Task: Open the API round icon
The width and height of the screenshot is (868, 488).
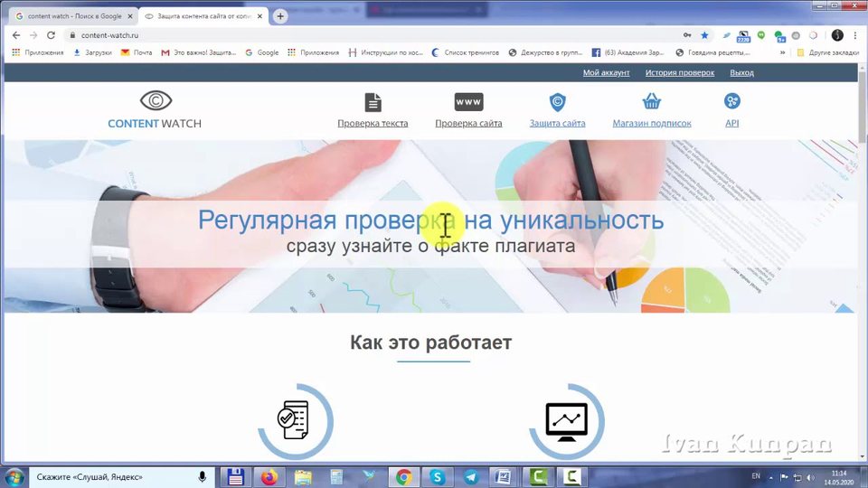Action: tap(731, 100)
